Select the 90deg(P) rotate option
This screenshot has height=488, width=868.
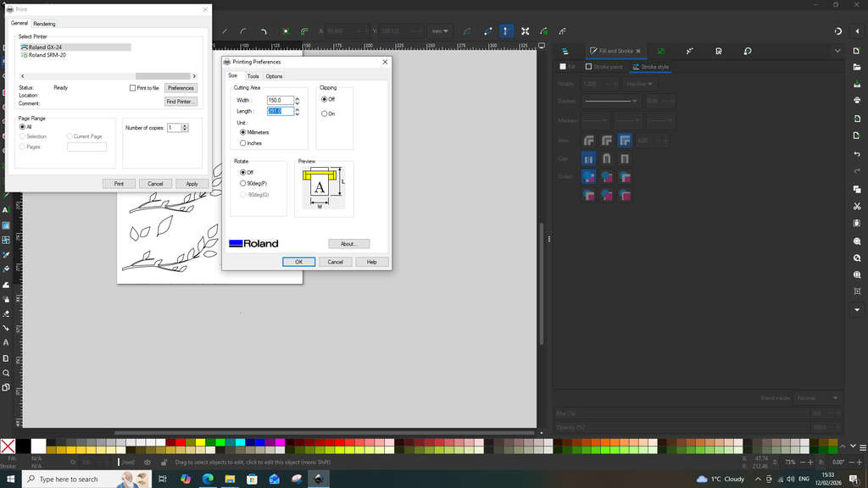coord(243,183)
